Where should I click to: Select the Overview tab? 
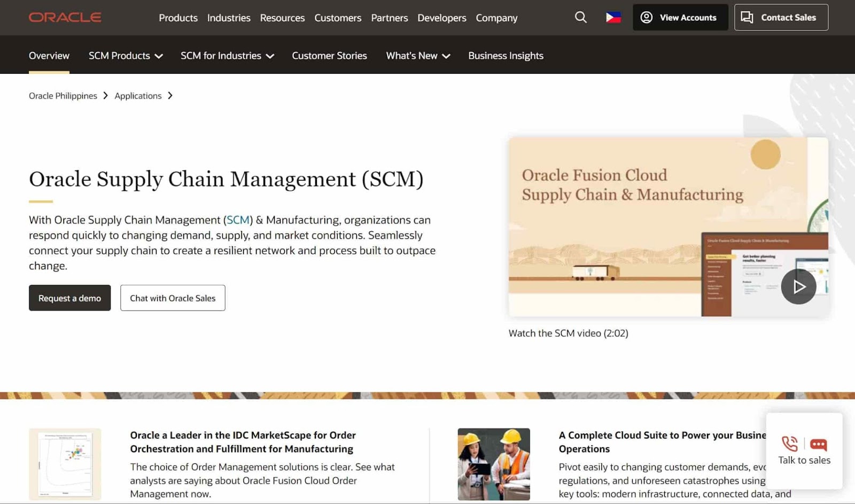(x=49, y=56)
